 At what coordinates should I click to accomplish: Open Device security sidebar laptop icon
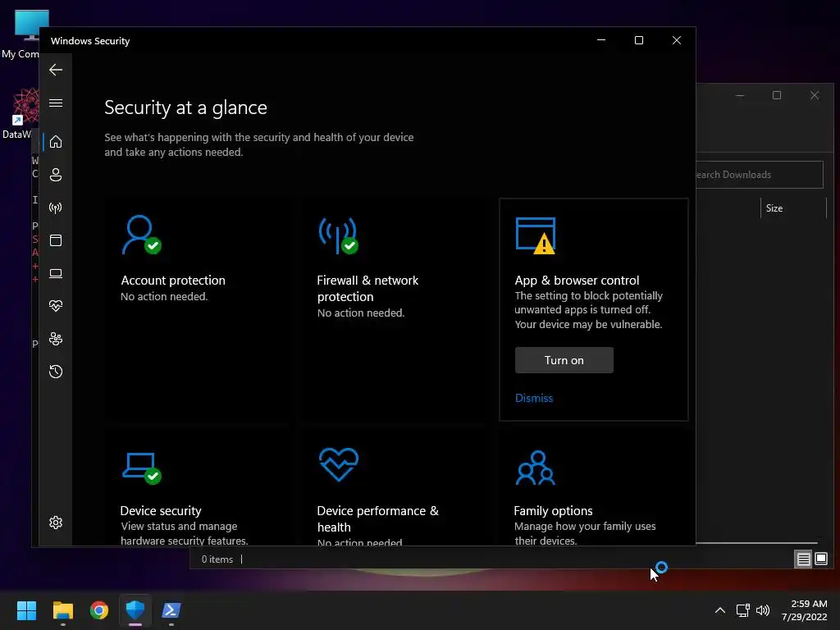(x=56, y=273)
